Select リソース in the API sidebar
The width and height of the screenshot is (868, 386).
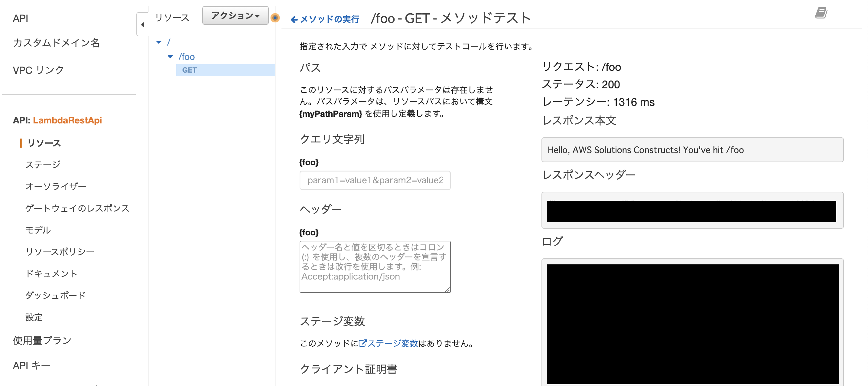click(x=44, y=143)
